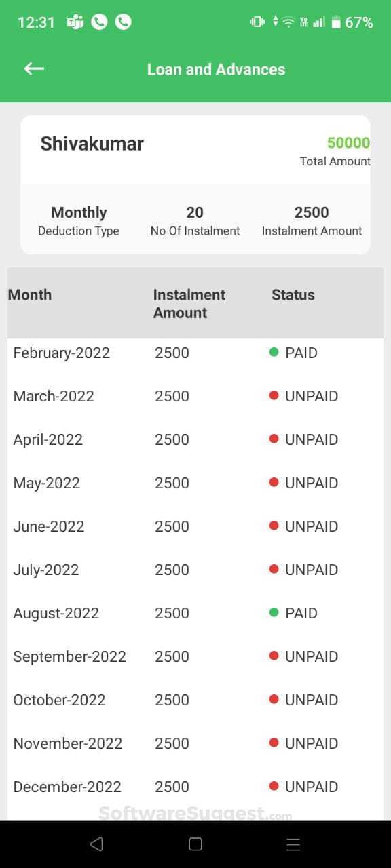Image resolution: width=391 pixels, height=868 pixels.
Task: Tap the WhatsApp notification icon
Action: click(x=98, y=21)
